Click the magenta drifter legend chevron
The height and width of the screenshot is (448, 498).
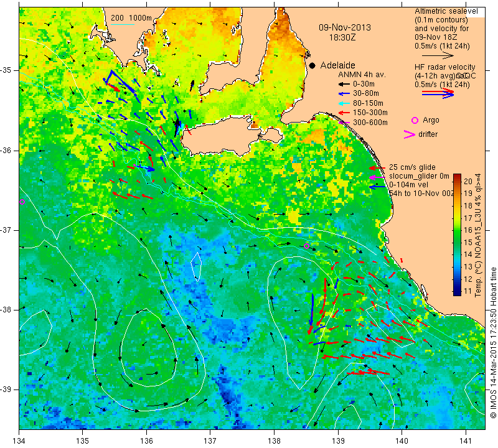(x=410, y=134)
